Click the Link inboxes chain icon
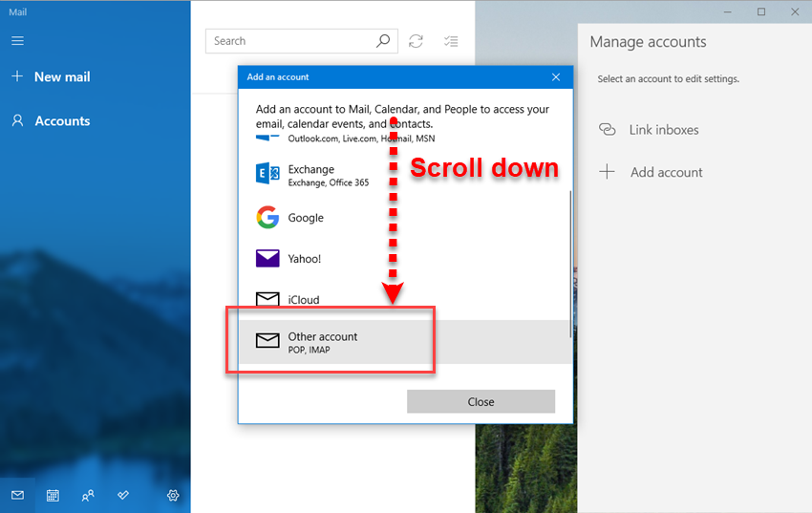 [x=607, y=129]
